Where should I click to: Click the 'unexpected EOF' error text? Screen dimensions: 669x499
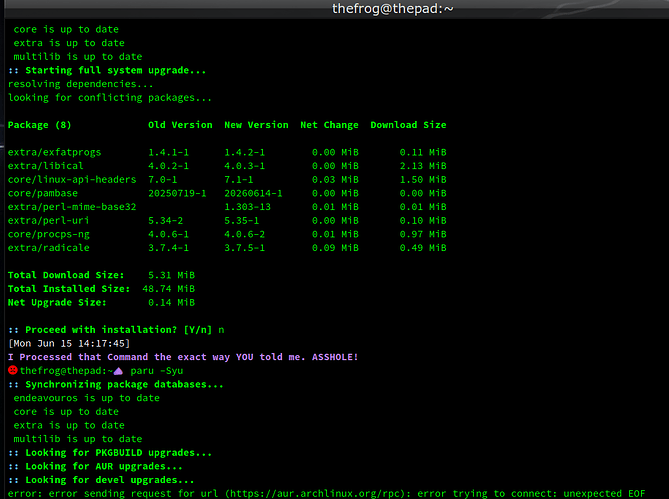click(x=604, y=493)
